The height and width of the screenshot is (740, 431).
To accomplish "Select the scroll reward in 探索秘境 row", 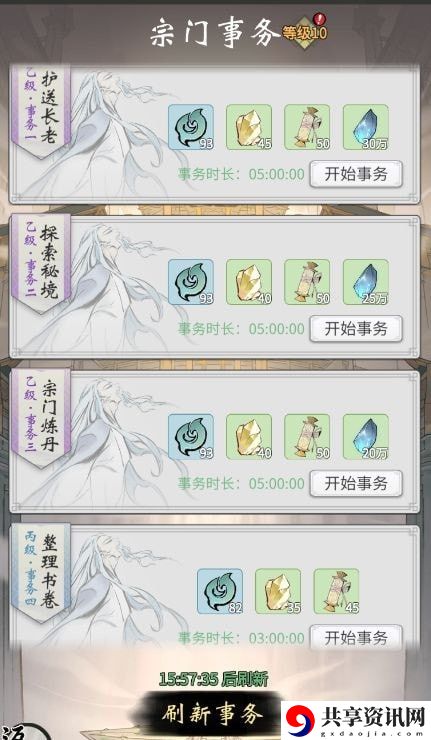I will [x=307, y=282].
